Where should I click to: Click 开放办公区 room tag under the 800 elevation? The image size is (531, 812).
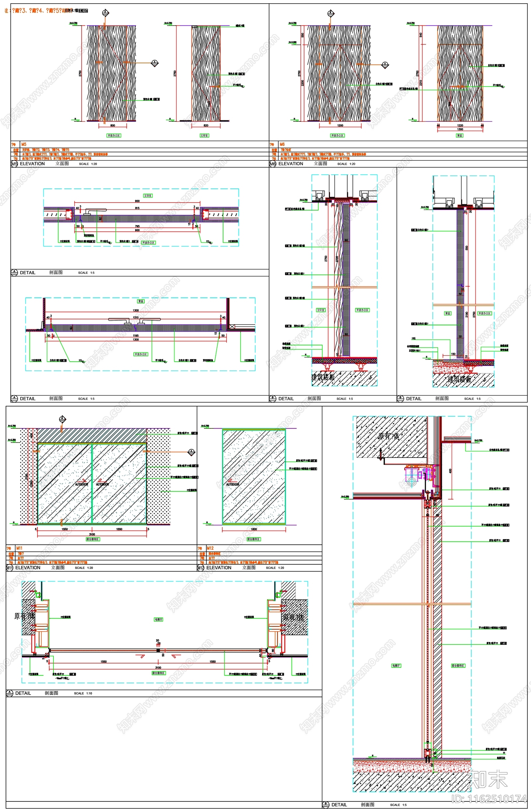click(114, 136)
